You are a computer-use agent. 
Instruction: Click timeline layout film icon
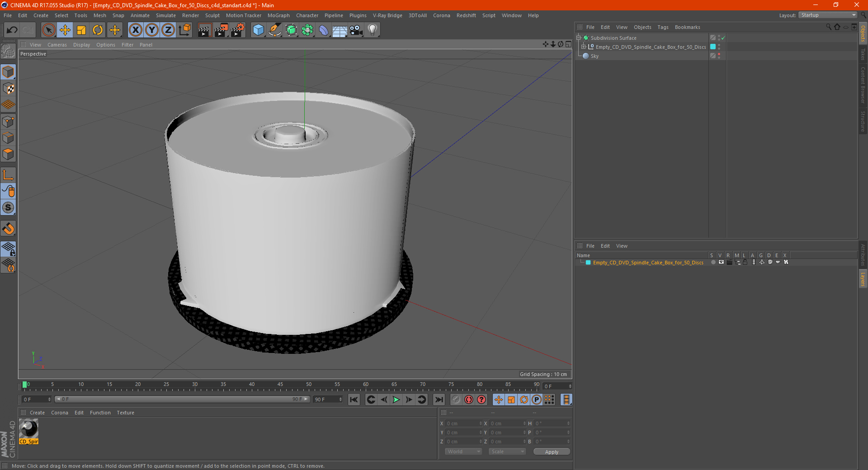point(566,399)
